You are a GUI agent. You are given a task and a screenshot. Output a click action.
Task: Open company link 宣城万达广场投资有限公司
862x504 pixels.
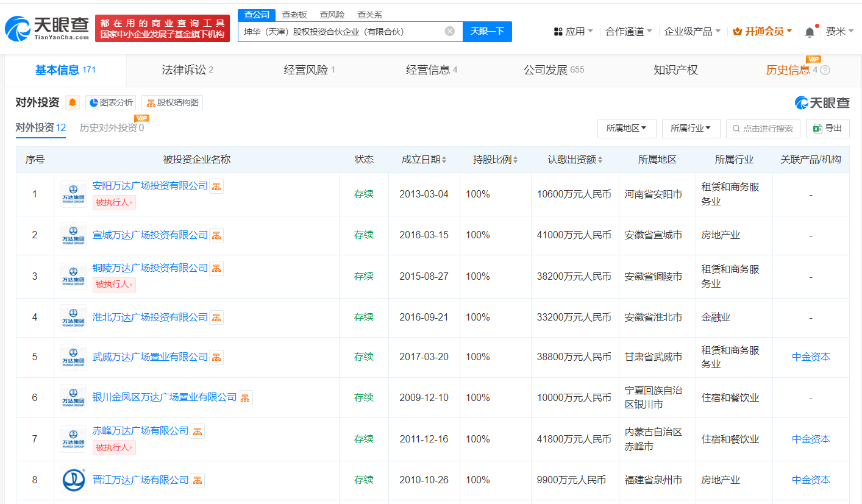(x=150, y=235)
